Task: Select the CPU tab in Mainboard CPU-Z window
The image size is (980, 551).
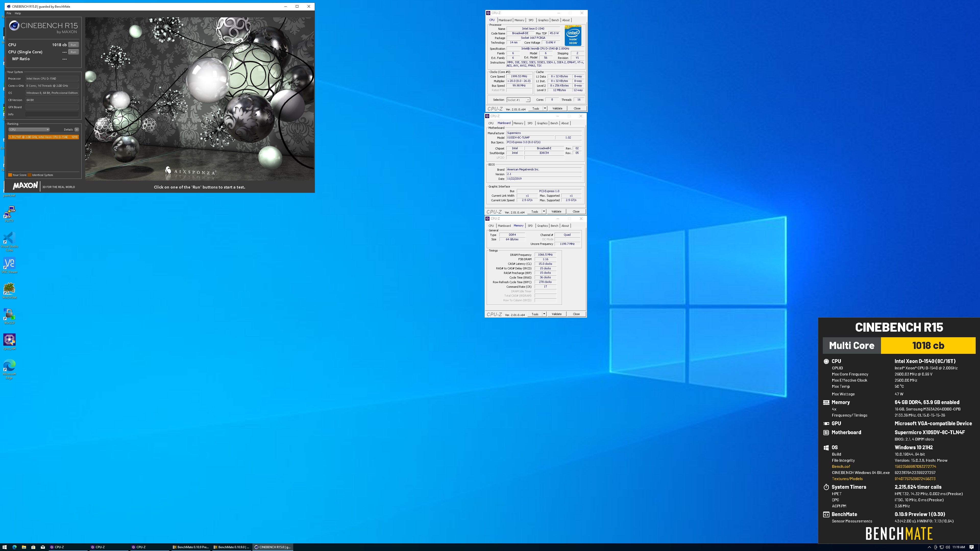Action: coord(491,123)
